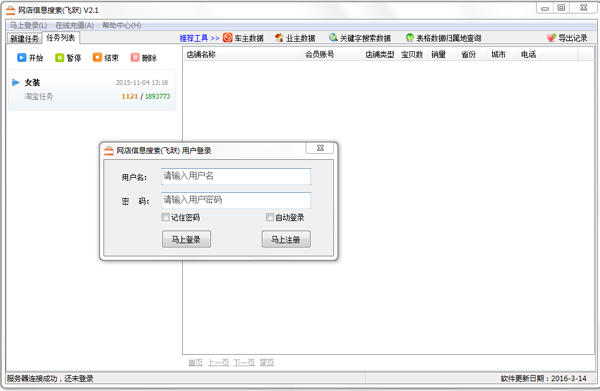The image size is (600, 391).
Task: Open the 马上登录(L) menu
Action: pos(28,26)
